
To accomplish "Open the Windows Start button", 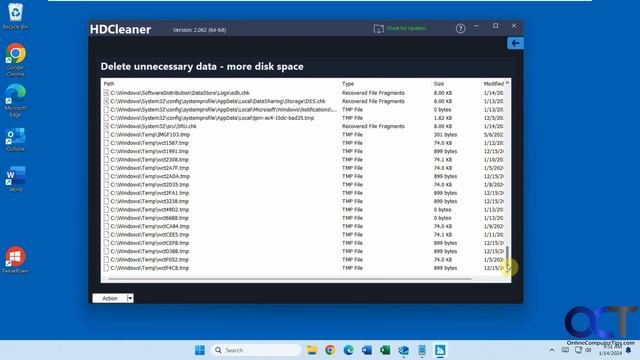I will click(x=200, y=350).
